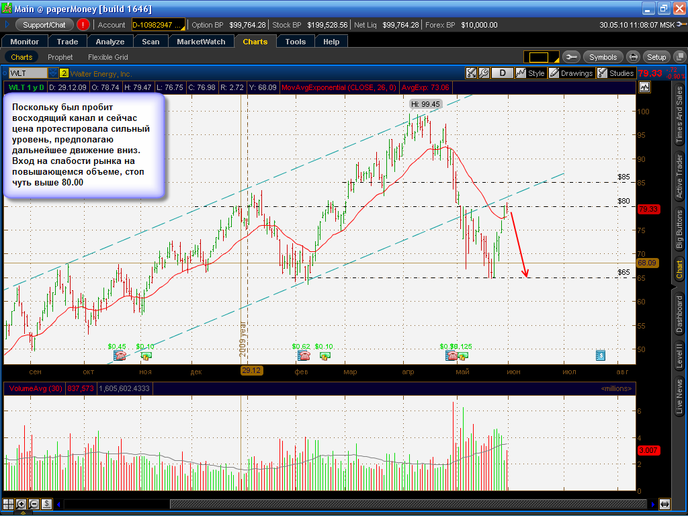Click the Support/Chat button

[x=44, y=25]
